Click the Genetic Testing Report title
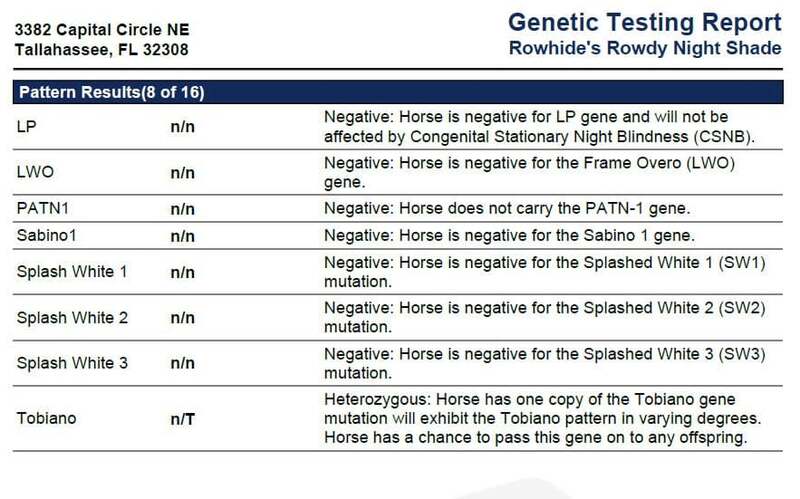 pyautogui.click(x=644, y=23)
